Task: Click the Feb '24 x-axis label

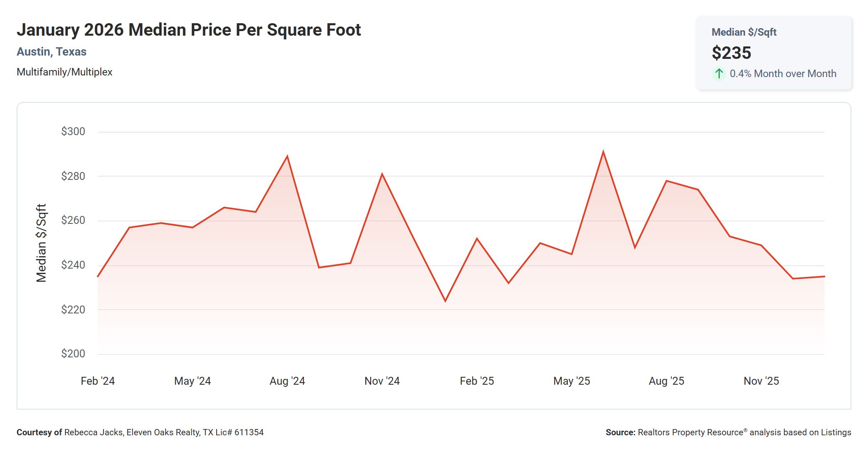Action: pos(98,381)
